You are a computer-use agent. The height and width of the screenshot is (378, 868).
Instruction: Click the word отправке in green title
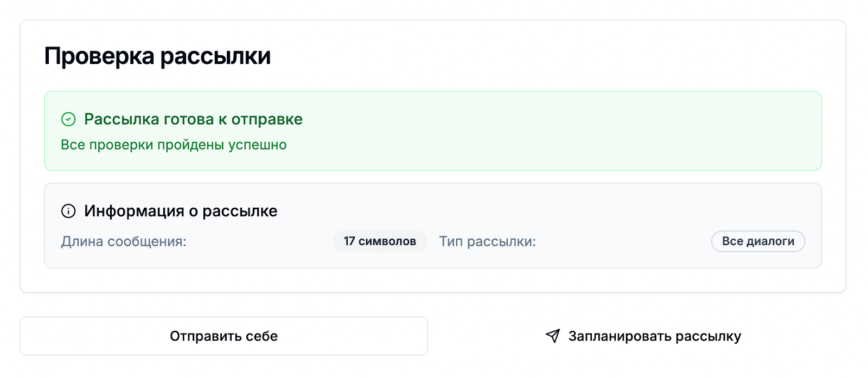(267, 119)
